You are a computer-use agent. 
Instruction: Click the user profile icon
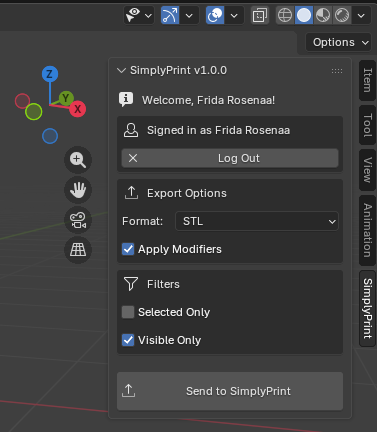point(131,130)
